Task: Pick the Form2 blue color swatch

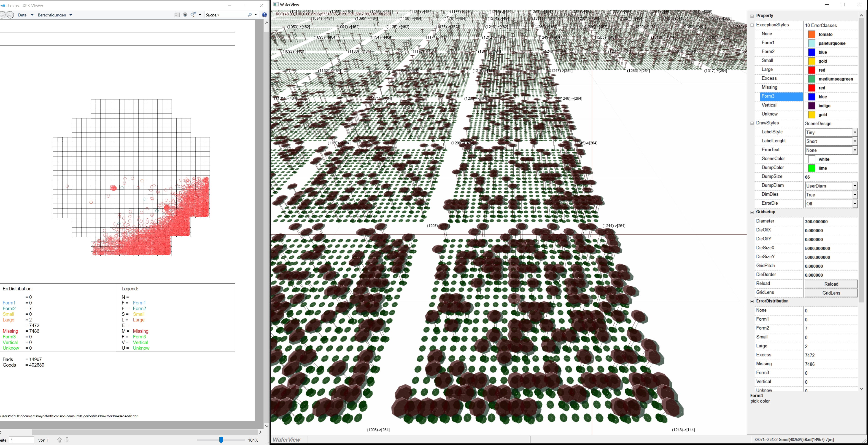Action: pos(812,52)
